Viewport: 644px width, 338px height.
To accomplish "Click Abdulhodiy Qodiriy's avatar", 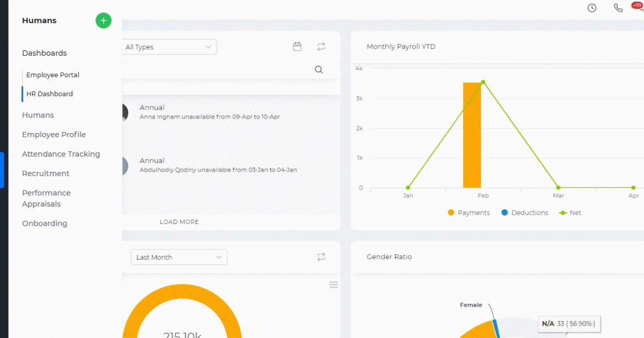I will (125, 166).
